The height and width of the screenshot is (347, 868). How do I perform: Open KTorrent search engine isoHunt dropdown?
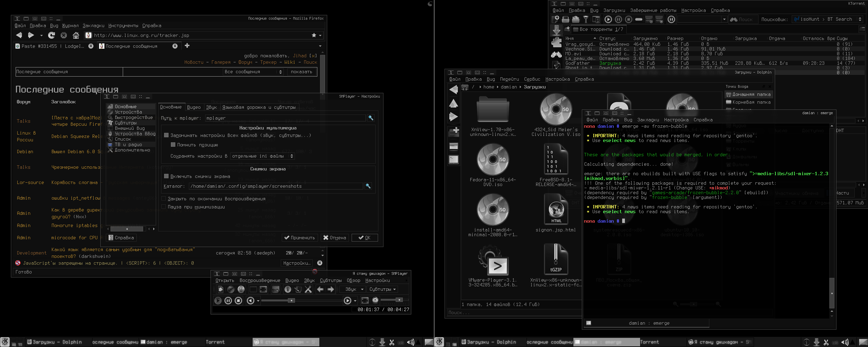click(x=828, y=19)
